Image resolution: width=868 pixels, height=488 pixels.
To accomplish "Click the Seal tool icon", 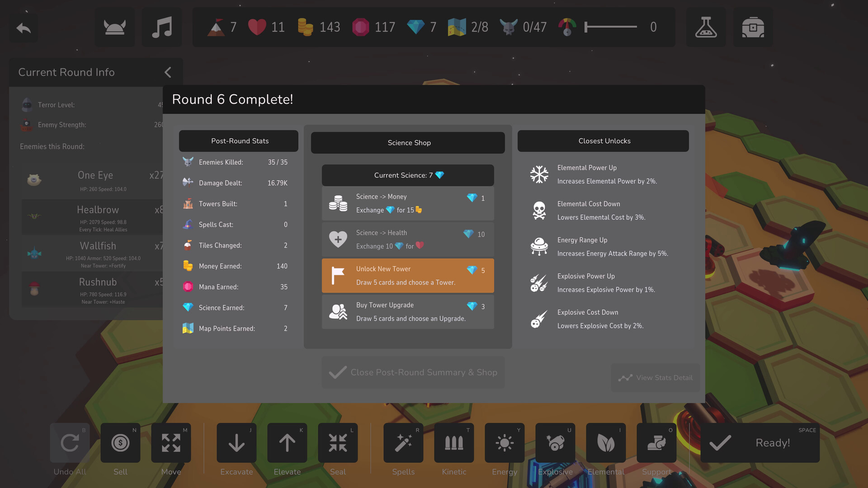I will pos(337,443).
